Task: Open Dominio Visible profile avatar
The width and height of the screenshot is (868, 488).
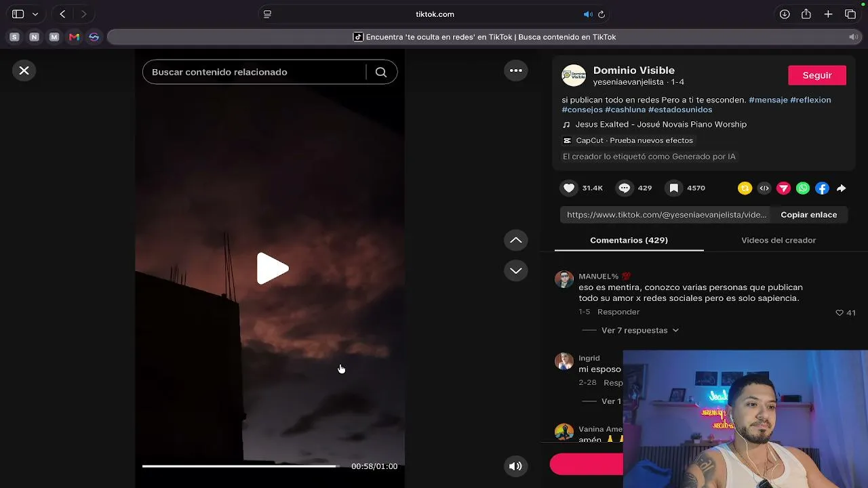Action: (574, 75)
